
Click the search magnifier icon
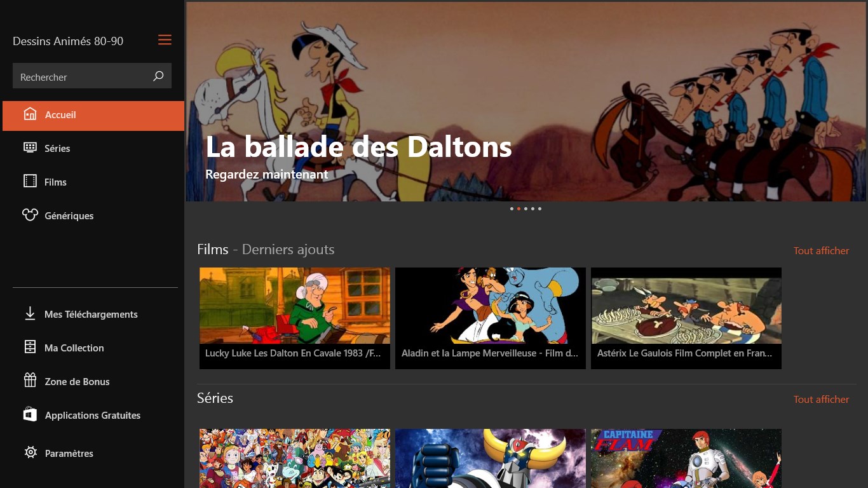(158, 76)
